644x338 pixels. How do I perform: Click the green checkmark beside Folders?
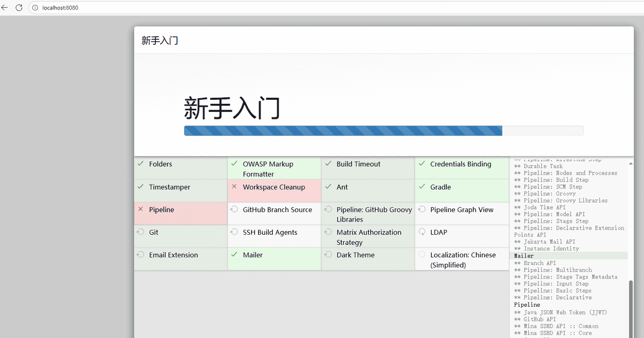(140, 164)
